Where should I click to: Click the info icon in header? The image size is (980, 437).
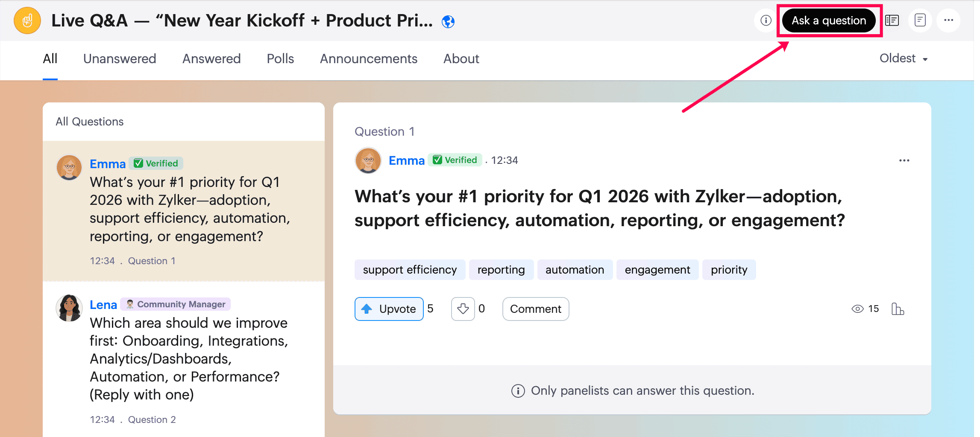[766, 20]
